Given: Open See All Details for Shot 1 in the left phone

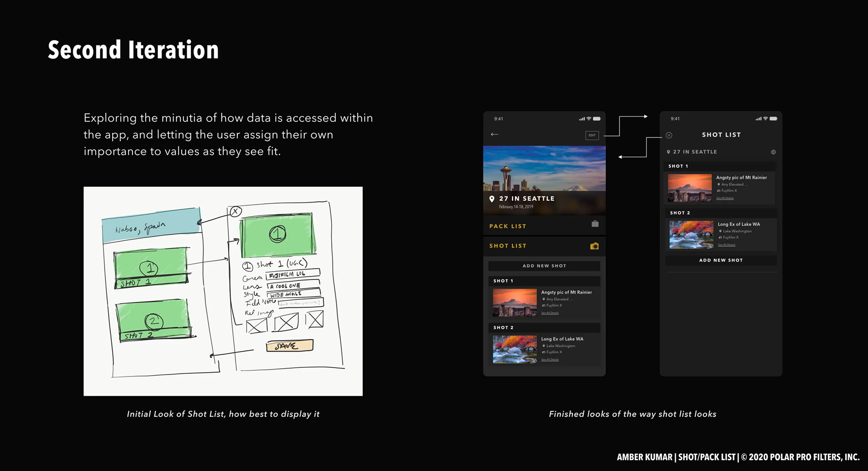Looking at the screenshot, I should point(550,313).
